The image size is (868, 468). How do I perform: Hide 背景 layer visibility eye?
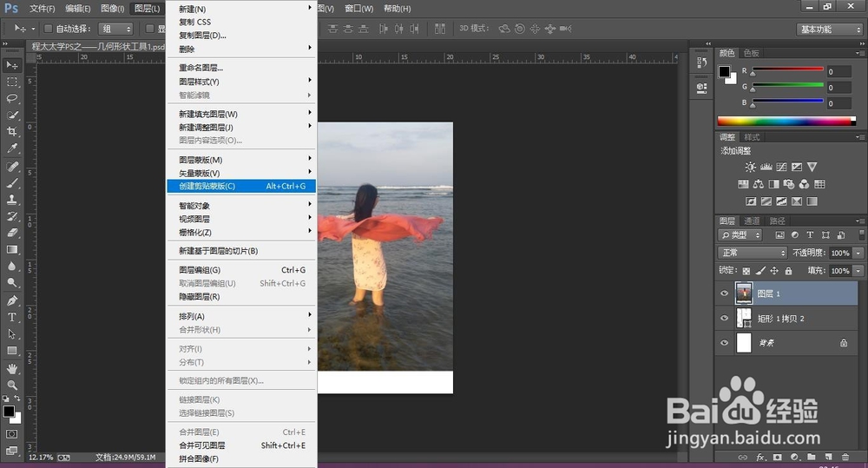[724, 343]
